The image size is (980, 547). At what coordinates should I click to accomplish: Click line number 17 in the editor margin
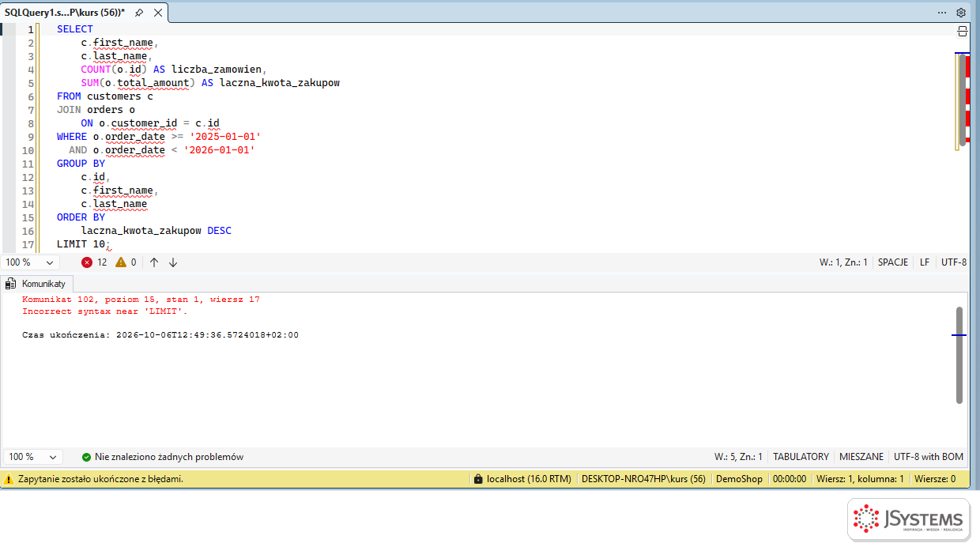point(28,244)
